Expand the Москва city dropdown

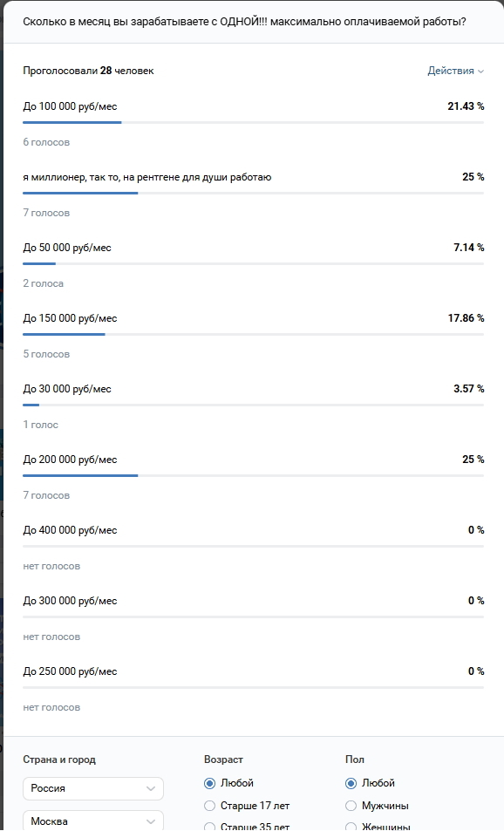(93, 821)
